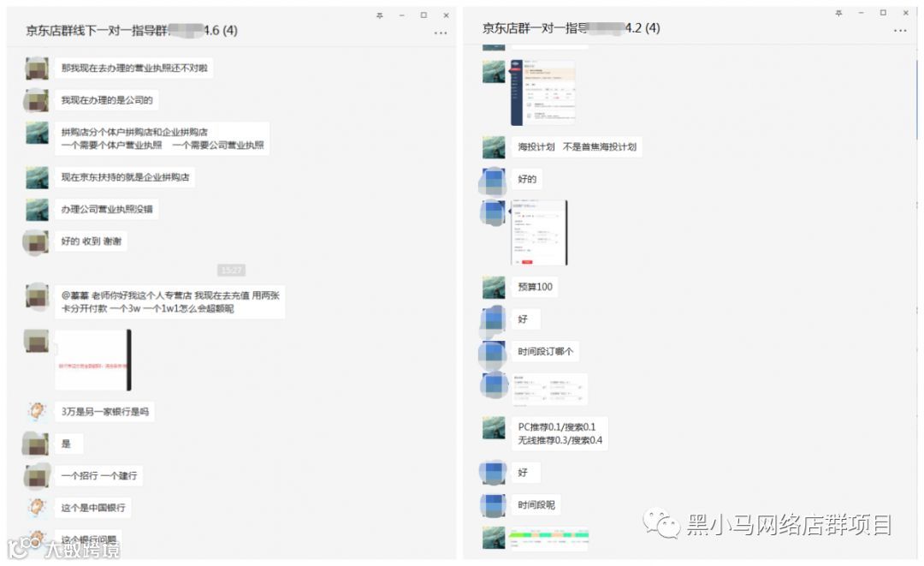924x566 pixels.
Task: Click avatar beside 那我现在去办理的营业执照还不对啦
Action: 37,69
